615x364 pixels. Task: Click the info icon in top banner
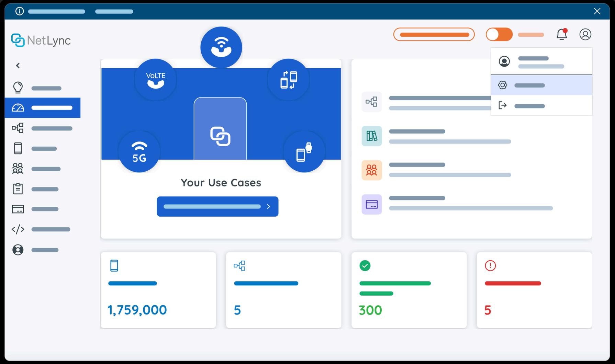20,11
